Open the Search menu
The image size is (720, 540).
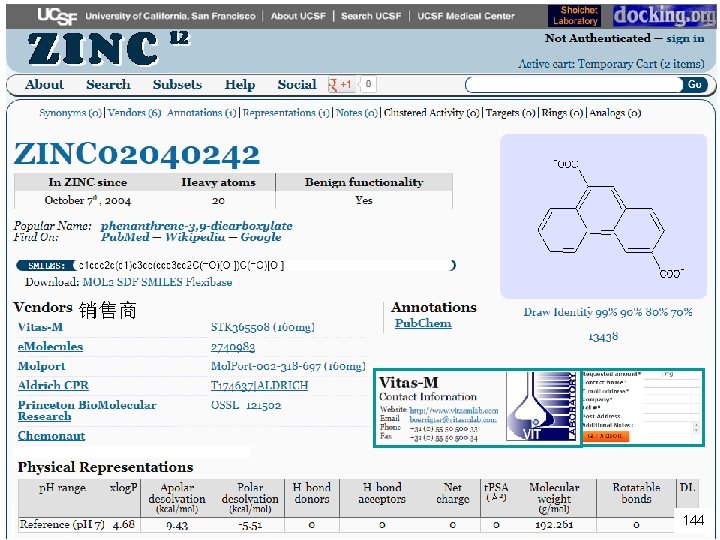[108, 84]
